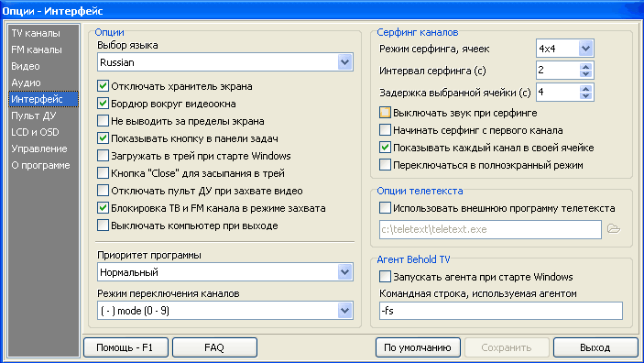Open 'О программе' section
This screenshot has height=363, width=644.
click(44, 165)
